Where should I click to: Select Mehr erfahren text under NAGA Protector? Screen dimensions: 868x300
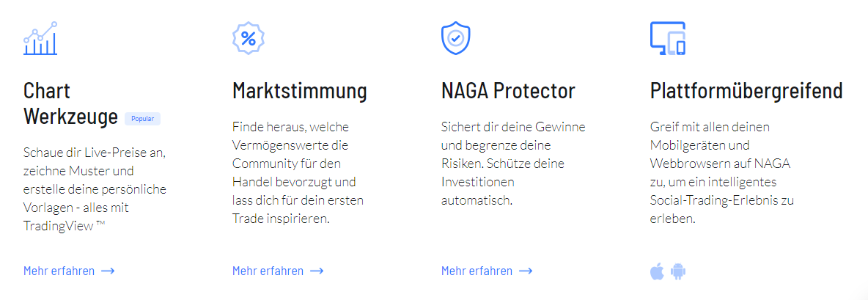pos(477,271)
